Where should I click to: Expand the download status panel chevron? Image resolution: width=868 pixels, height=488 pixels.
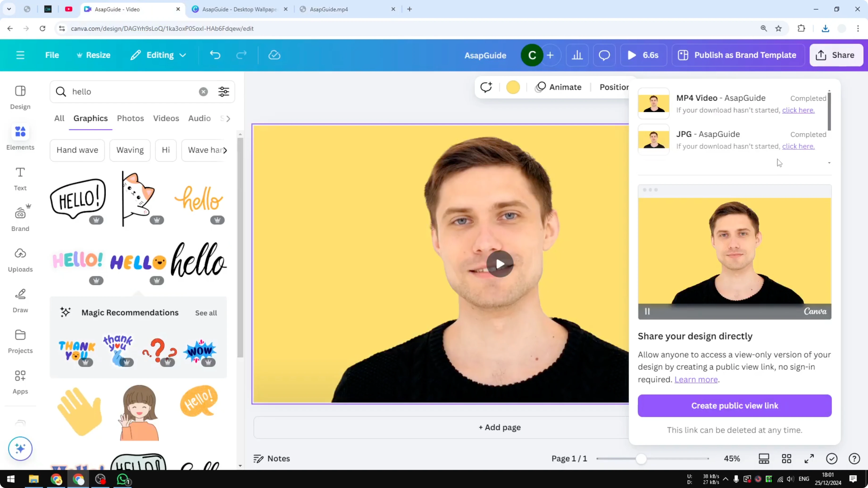click(x=829, y=163)
